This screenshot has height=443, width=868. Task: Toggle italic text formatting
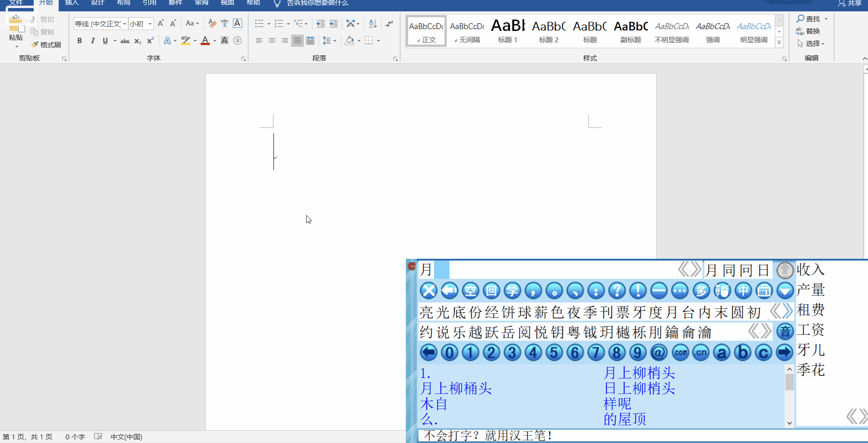tap(93, 40)
